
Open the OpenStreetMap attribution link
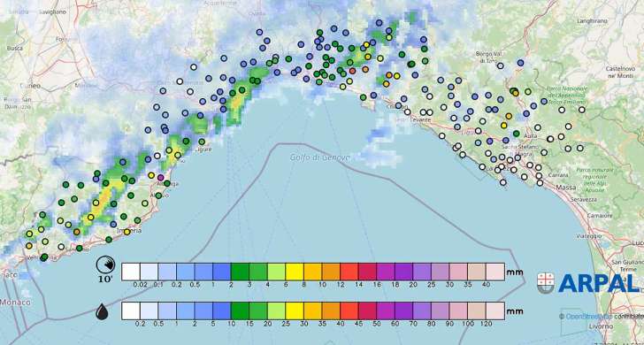pyautogui.click(x=589, y=317)
